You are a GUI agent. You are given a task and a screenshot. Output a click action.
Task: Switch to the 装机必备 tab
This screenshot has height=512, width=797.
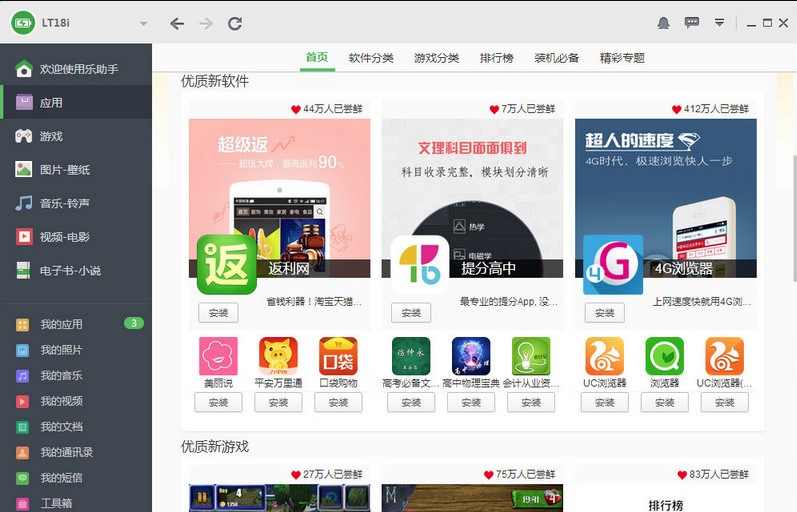pos(557,58)
